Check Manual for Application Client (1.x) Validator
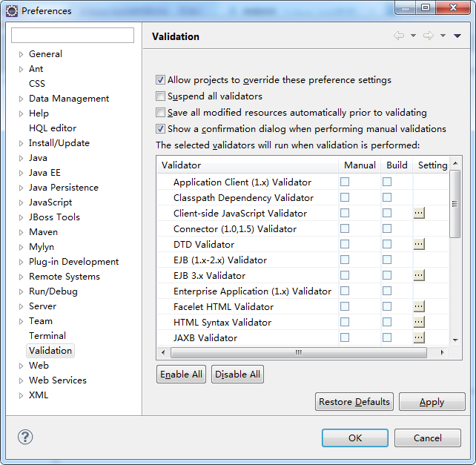The height and width of the screenshot is (465, 476). click(345, 182)
